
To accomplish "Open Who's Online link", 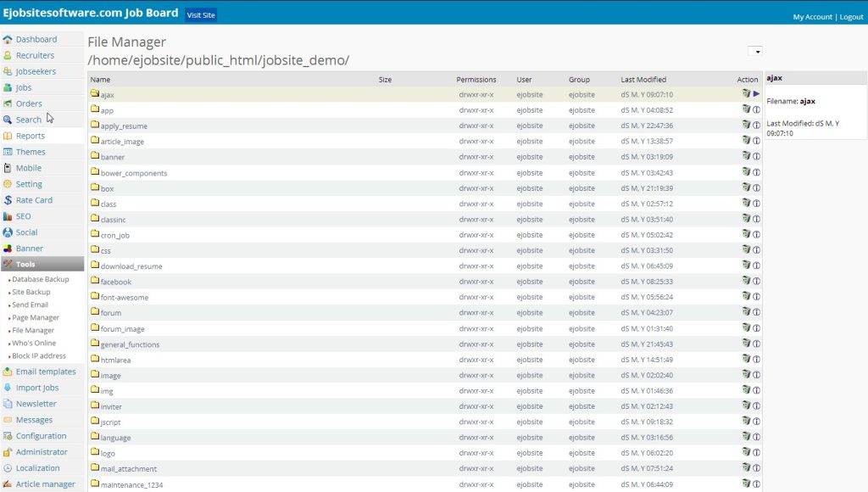I will [34, 343].
